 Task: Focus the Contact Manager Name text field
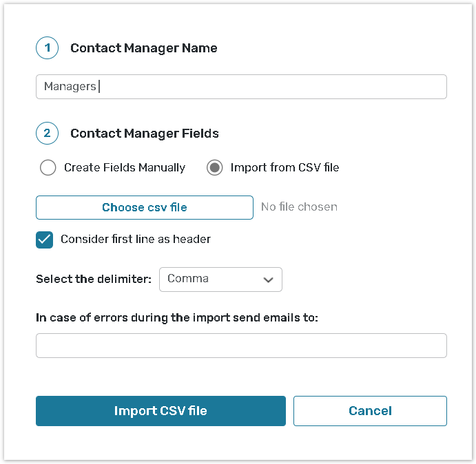click(241, 87)
